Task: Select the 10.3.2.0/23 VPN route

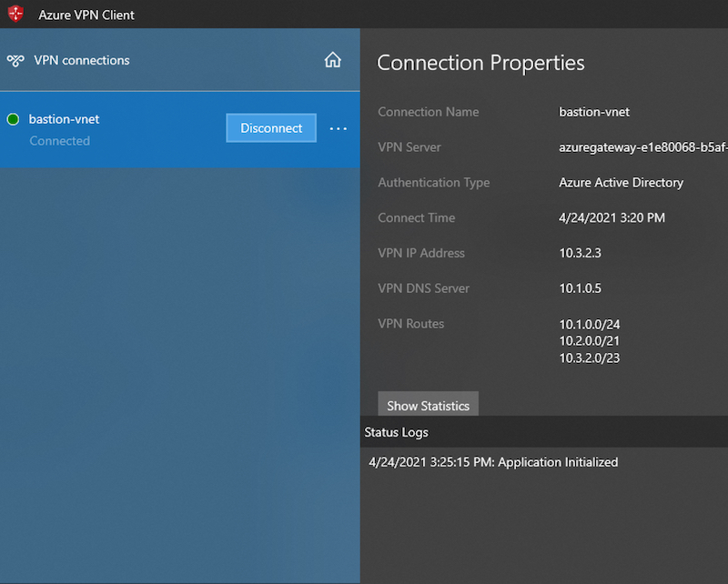Action: (589, 358)
